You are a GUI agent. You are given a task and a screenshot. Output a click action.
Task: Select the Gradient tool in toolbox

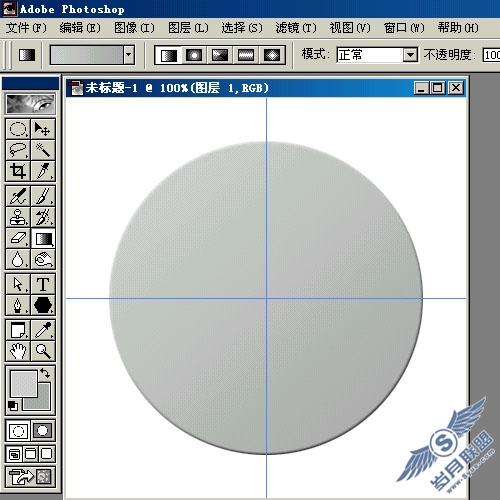click(x=43, y=238)
